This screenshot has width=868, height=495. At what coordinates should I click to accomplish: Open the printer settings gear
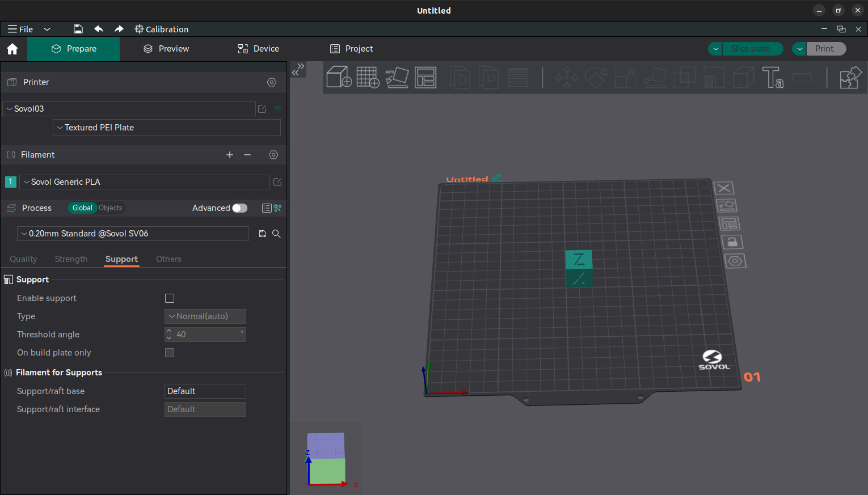pos(272,82)
